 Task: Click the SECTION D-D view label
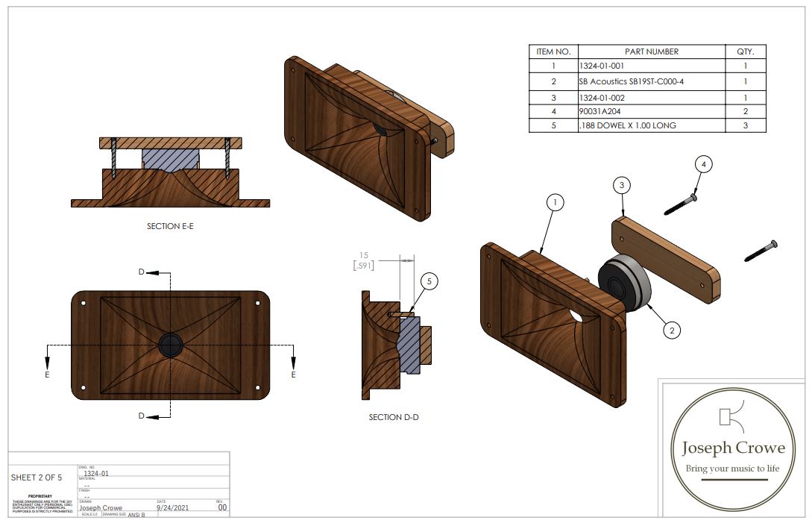(393, 417)
